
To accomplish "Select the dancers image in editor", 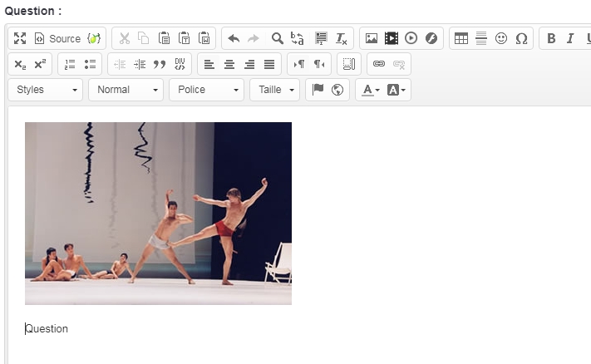I will [x=158, y=214].
